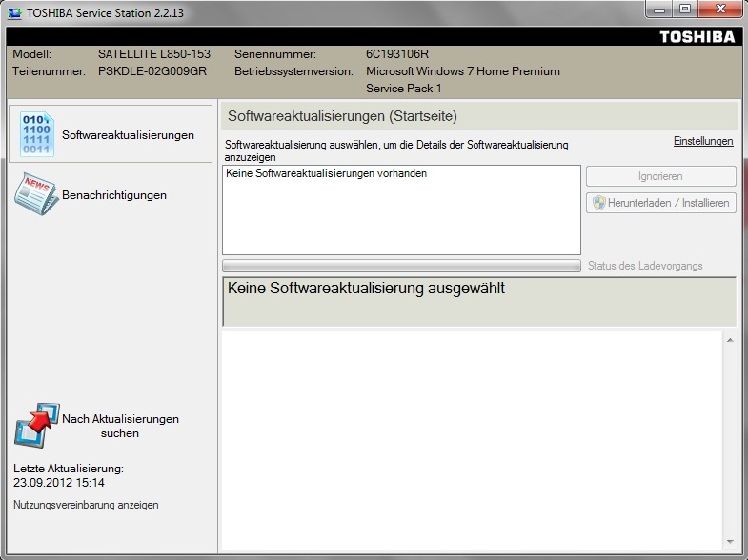The image size is (748, 560).
Task: Click 'Keine Softwareaktualisierungen vorhanden' list entry
Action: [326, 173]
